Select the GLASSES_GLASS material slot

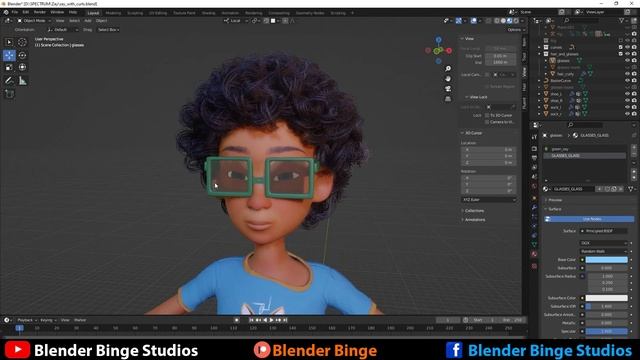click(x=584, y=156)
